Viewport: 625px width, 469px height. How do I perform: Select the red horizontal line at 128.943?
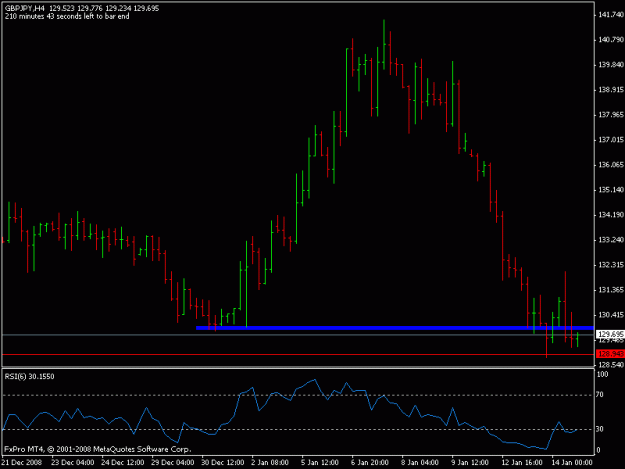pos(298,354)
